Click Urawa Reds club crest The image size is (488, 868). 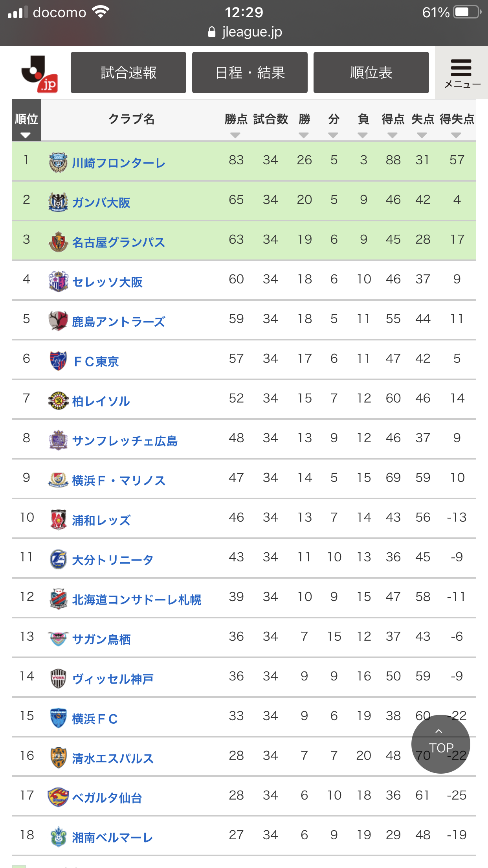coord(58,519)
